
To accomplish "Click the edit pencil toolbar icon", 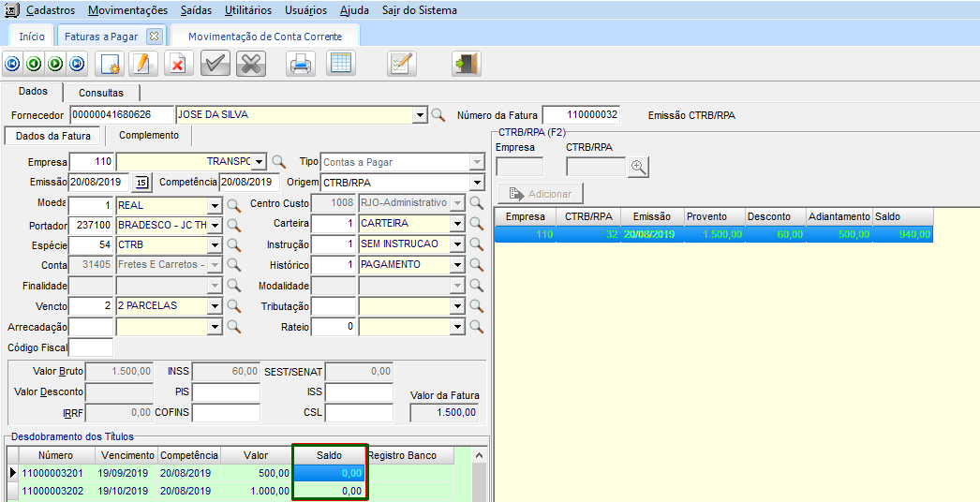I will pos(141,64).
